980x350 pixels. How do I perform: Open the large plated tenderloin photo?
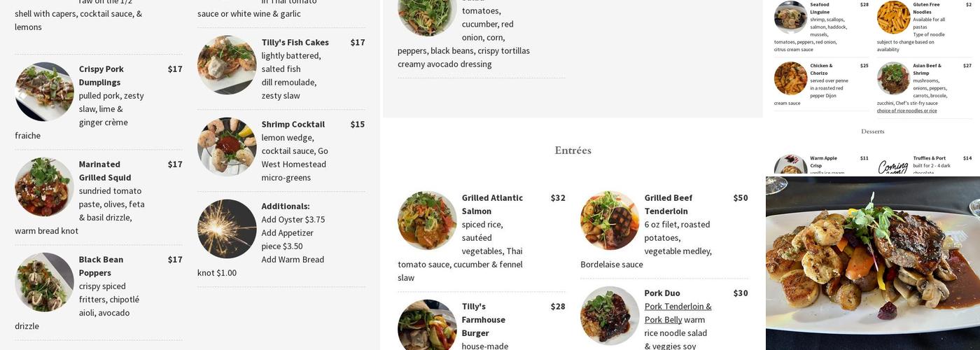(872, 262)
